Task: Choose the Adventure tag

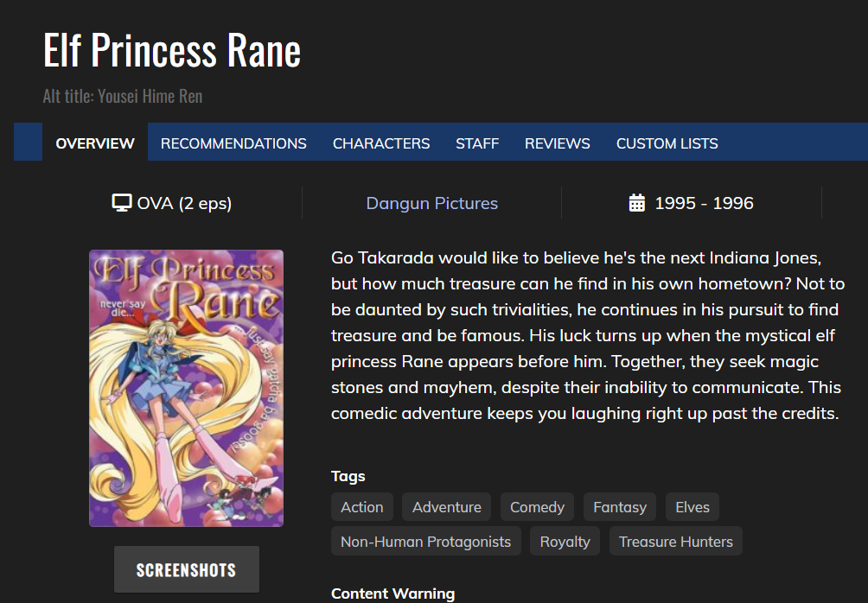Action: [447, 507]
